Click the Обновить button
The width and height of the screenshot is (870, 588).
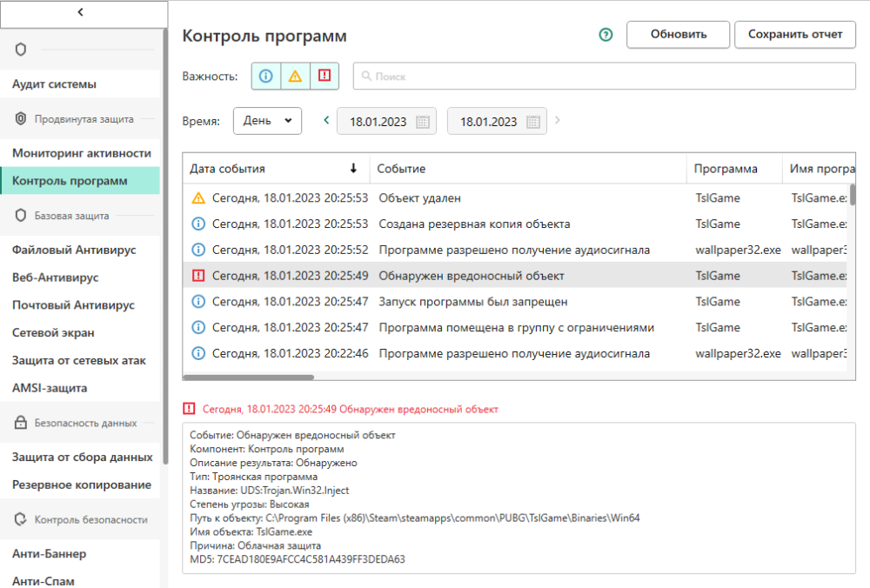[x=678, y=35]
